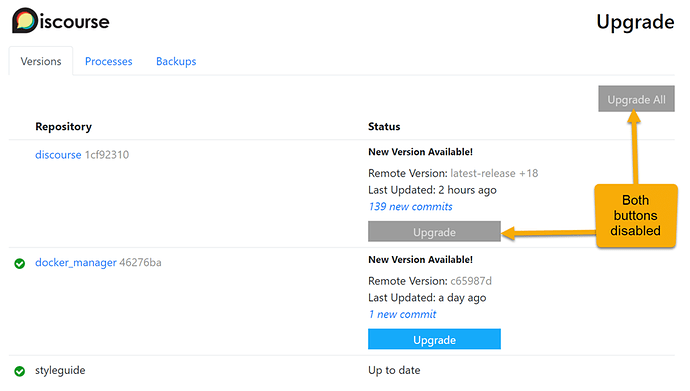Click the grey Upgrade button for discourse

coord(434,232)
